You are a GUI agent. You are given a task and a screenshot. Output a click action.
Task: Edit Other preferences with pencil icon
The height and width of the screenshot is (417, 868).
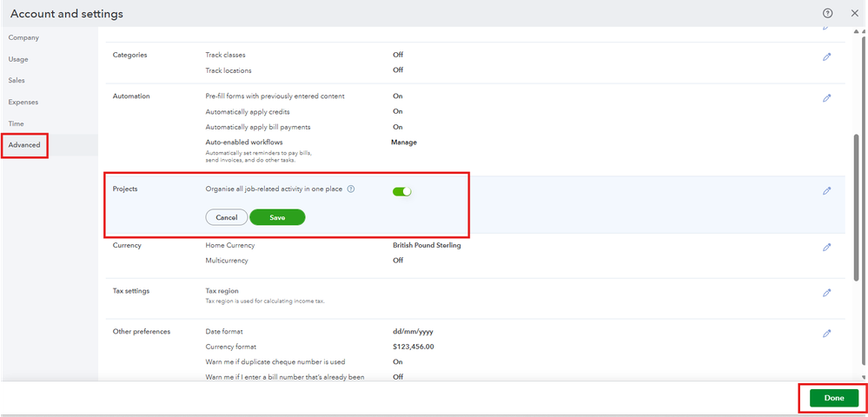pyautogui.click(x=826, y=334)
